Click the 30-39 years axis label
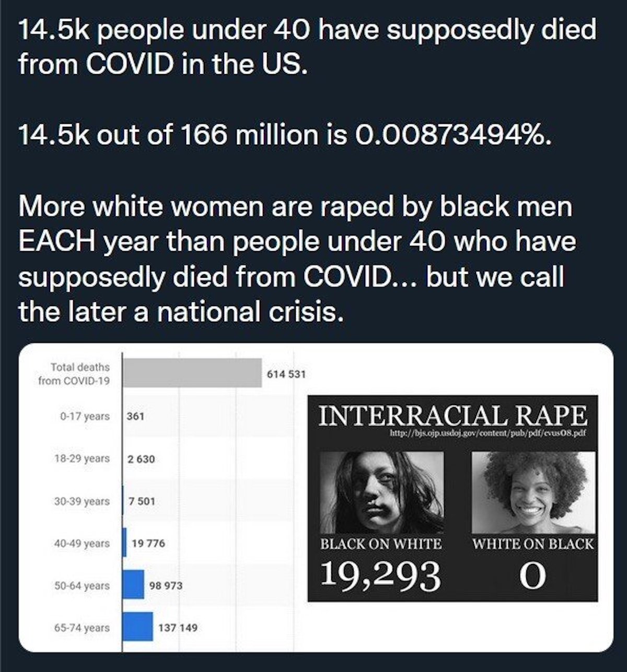 [82, 501]
